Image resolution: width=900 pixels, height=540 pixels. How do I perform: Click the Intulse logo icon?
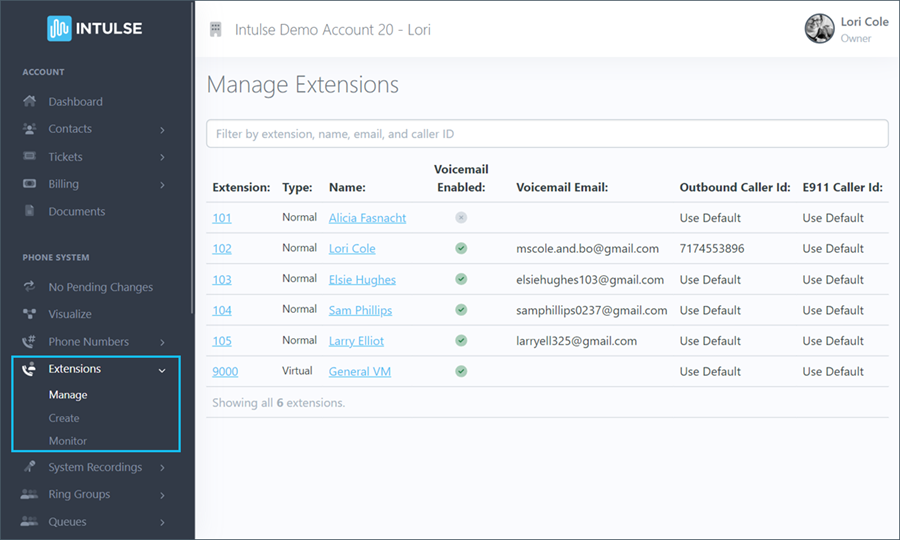click(59, 28)
